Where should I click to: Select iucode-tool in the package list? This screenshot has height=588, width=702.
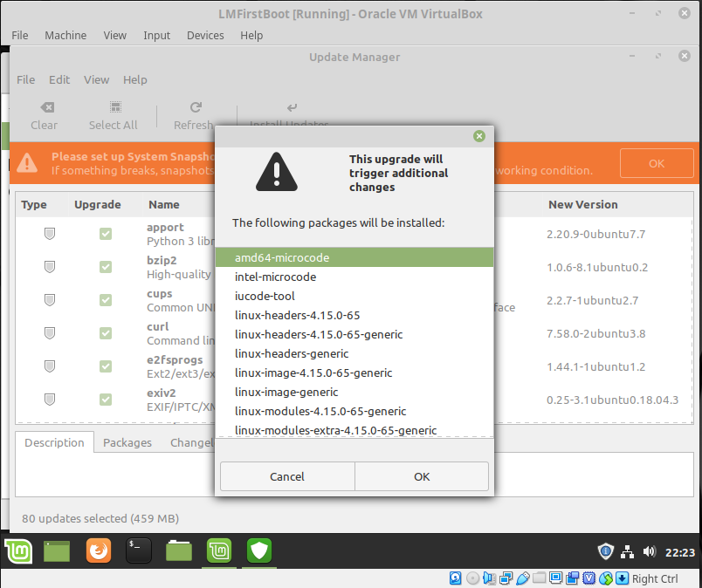354,296
